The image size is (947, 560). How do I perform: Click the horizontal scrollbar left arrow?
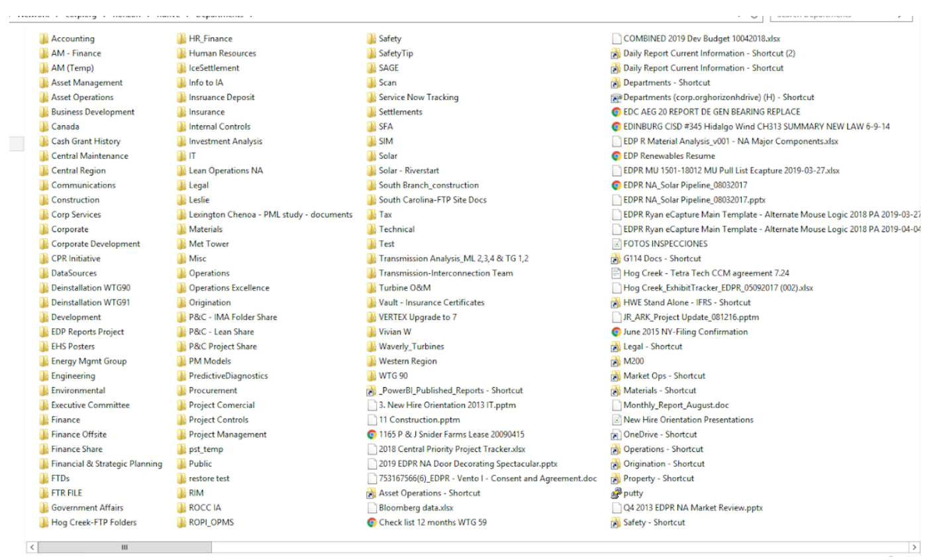[32, 547]
